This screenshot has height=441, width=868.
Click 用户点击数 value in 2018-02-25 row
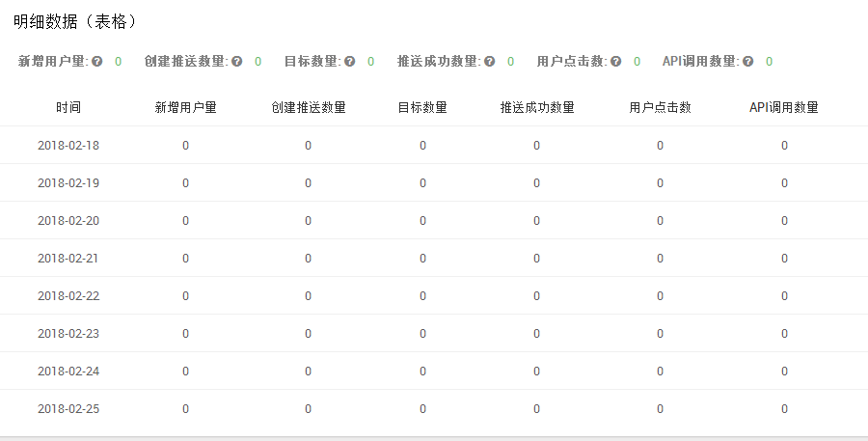point(660,409)
